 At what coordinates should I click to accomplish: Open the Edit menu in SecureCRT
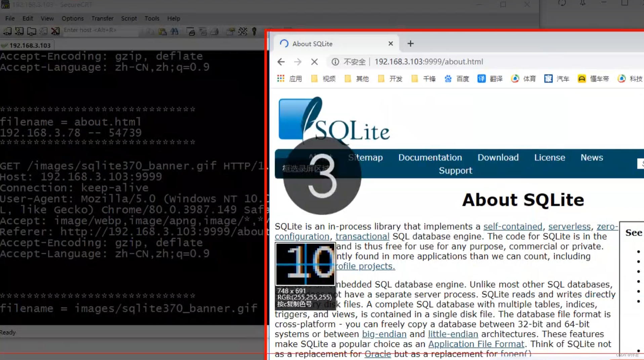point(28,18)
